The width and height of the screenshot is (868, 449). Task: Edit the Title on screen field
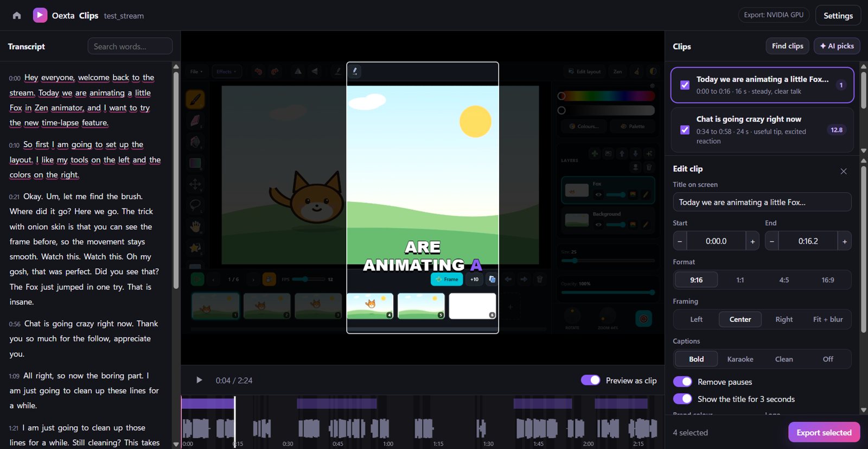pos(762,202)
